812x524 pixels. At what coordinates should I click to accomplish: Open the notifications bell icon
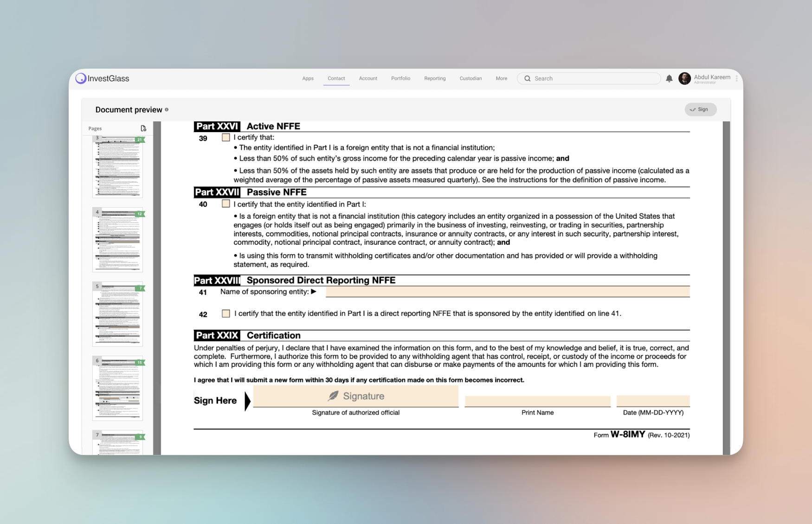[x=669, y=78]
